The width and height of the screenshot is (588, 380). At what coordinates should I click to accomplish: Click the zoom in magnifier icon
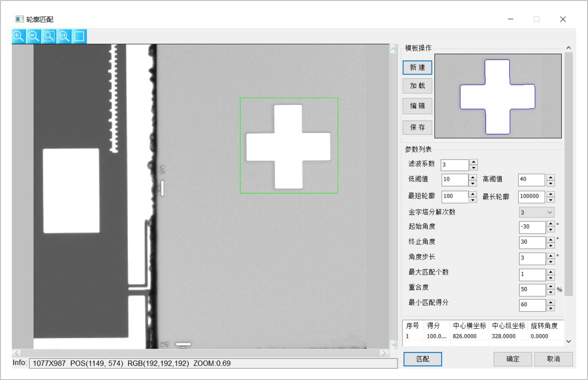click(18, 36)
